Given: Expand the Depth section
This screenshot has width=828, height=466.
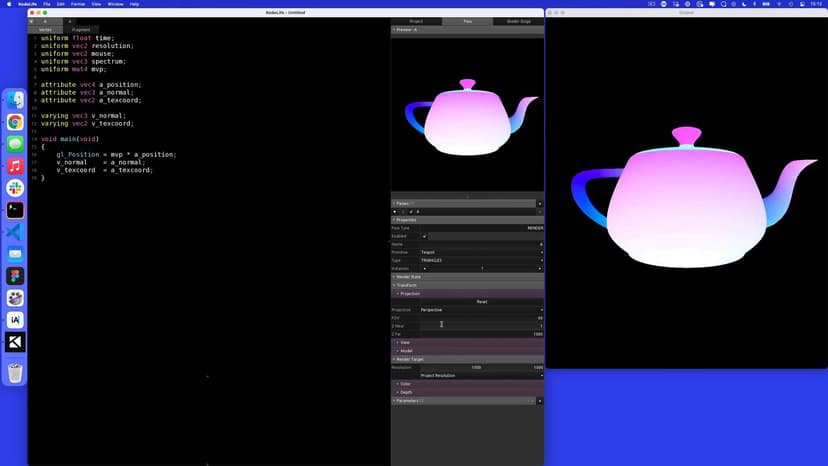Looking at the screenshot, I should click(405, 392).
